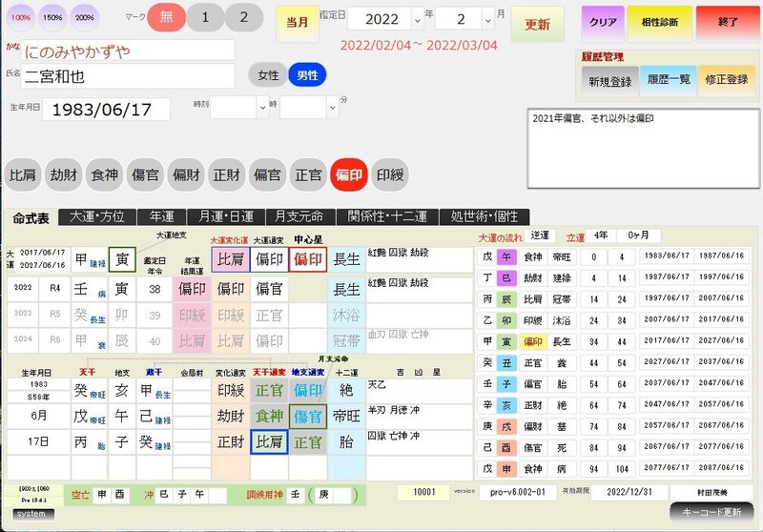The height and width of the screenshot is (532, 763).
Task: Choose 女性 gender button
Action: click(268, 75)
